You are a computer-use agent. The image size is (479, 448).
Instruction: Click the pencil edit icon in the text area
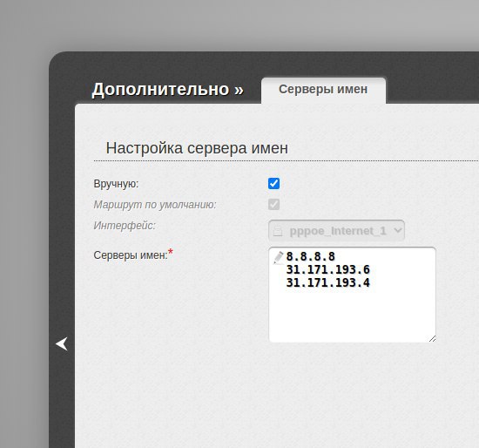point(279,257)
